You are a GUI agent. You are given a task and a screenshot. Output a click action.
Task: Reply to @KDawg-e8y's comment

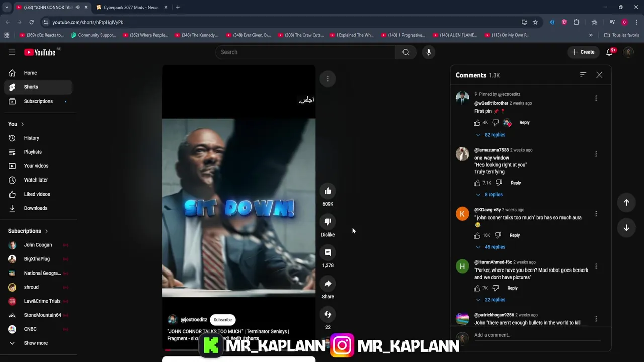click(x=514, y=235)
